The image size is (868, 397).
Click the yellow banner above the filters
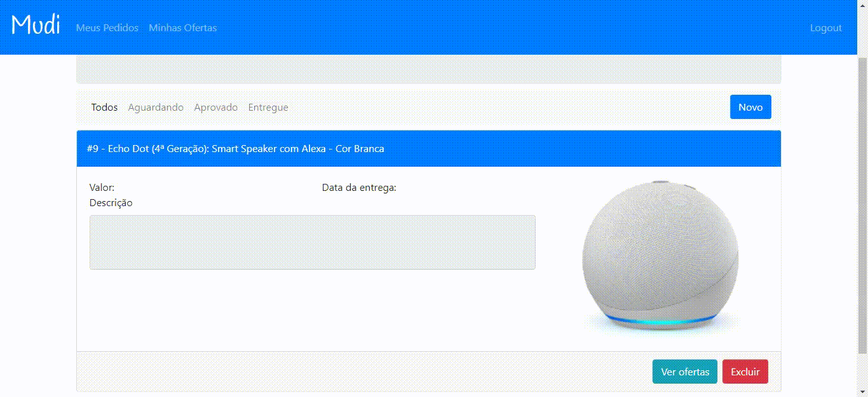429,69
